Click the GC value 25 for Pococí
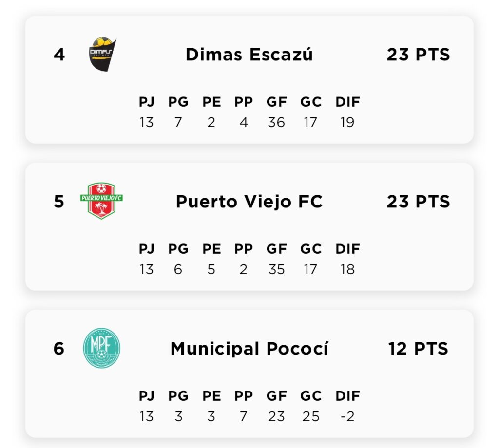The width and height of the screenshot is (499, 448). [x=310, y=416]
